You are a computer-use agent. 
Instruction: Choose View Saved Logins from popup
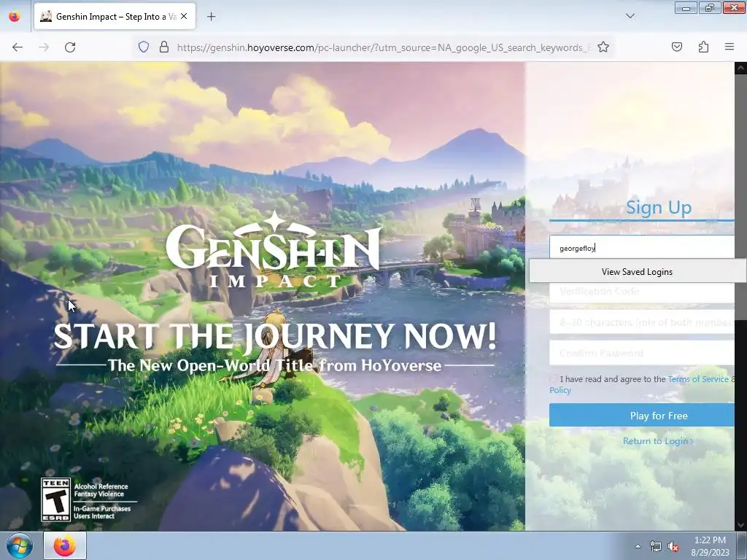coord(637,271)
